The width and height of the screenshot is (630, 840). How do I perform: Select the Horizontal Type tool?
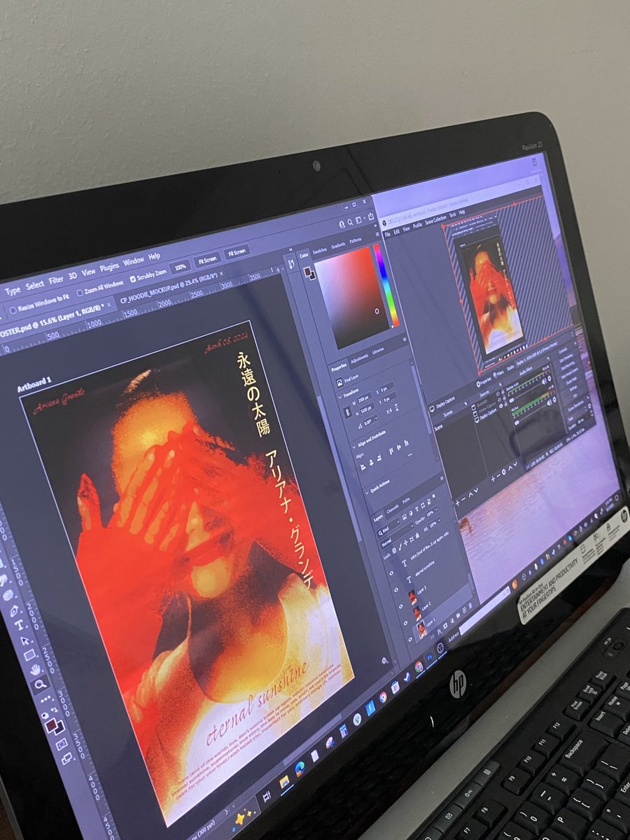coord(20,624)
